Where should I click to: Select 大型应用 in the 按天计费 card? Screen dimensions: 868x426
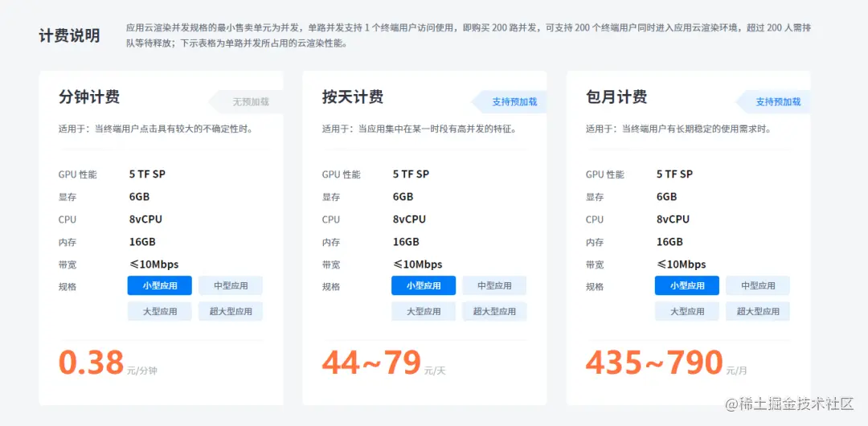tap(424, 311)
